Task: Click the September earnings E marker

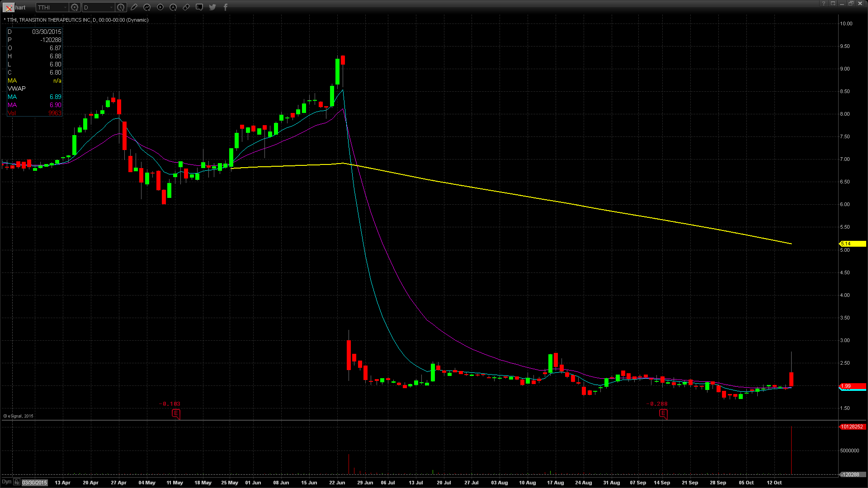Action: click(663, 413)
